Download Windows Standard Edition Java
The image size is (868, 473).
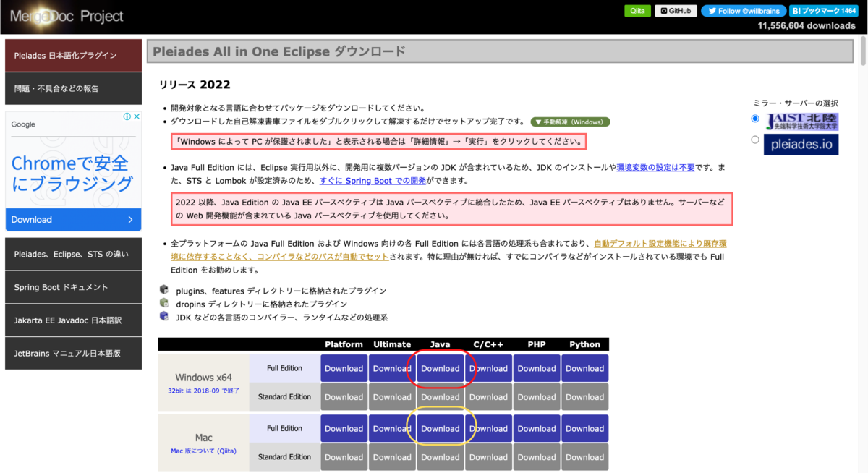(441, 397)
